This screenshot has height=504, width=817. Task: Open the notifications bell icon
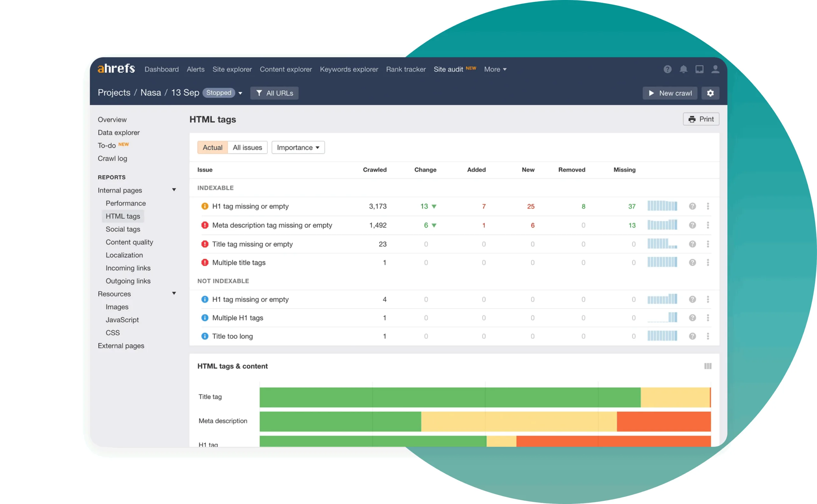click(x=683, y=69)
